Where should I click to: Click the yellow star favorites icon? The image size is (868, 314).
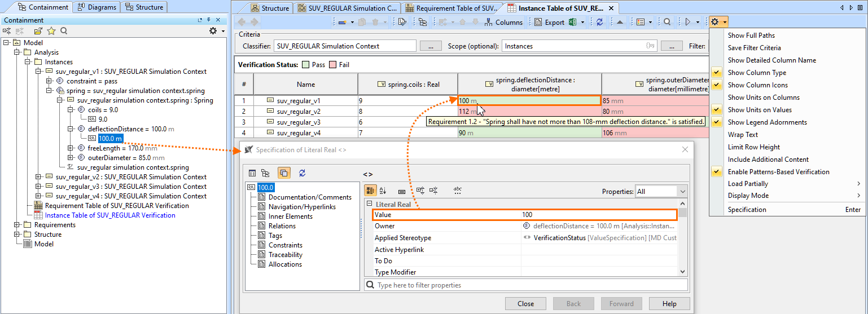[51, 31]
